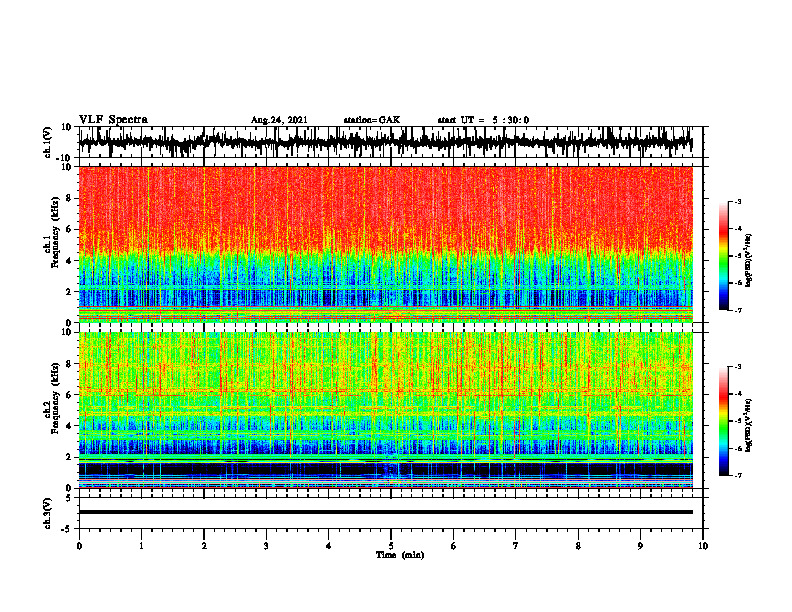Click the ch.1 spectrogram color scale bar

pos(724,256)
